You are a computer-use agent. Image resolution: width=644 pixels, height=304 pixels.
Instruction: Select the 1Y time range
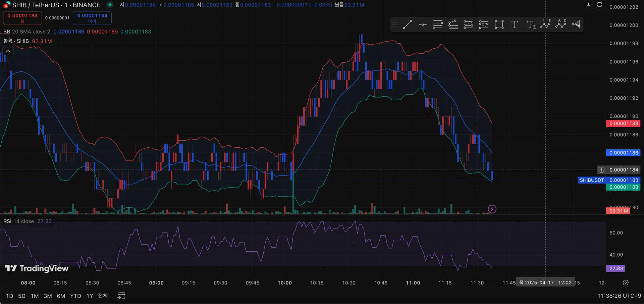click(90, 296)
